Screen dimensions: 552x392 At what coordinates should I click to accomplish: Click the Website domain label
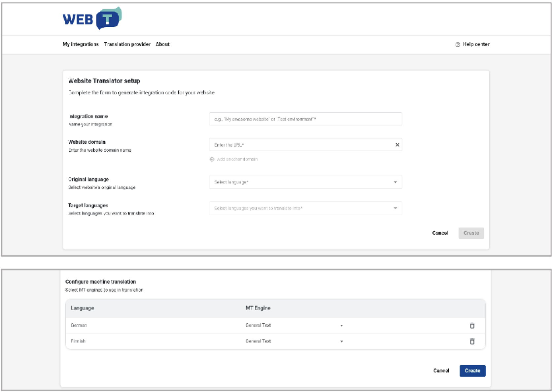[87, 142]
